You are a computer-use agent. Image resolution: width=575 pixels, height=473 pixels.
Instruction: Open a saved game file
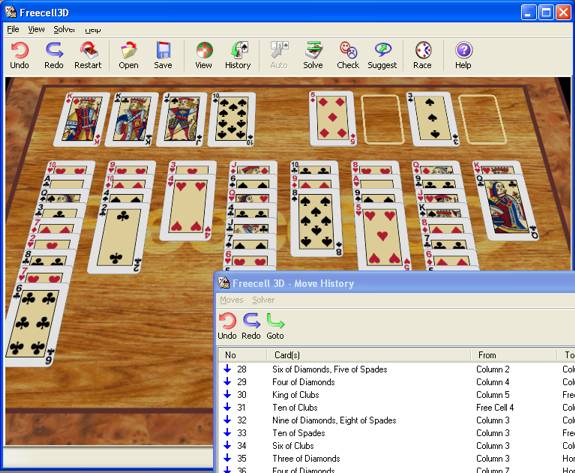pyautogui.click(x=128, y=55)
